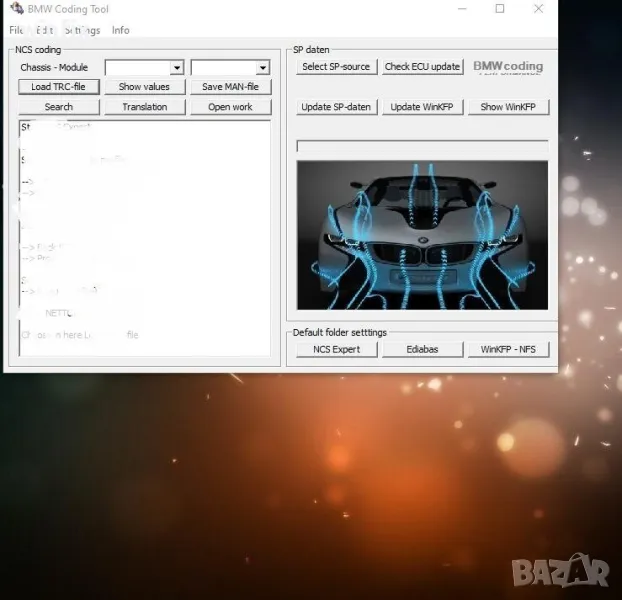622x600 pixels.
Task: Click the BMW Coding Tool title bar icon
Action: 17,8
